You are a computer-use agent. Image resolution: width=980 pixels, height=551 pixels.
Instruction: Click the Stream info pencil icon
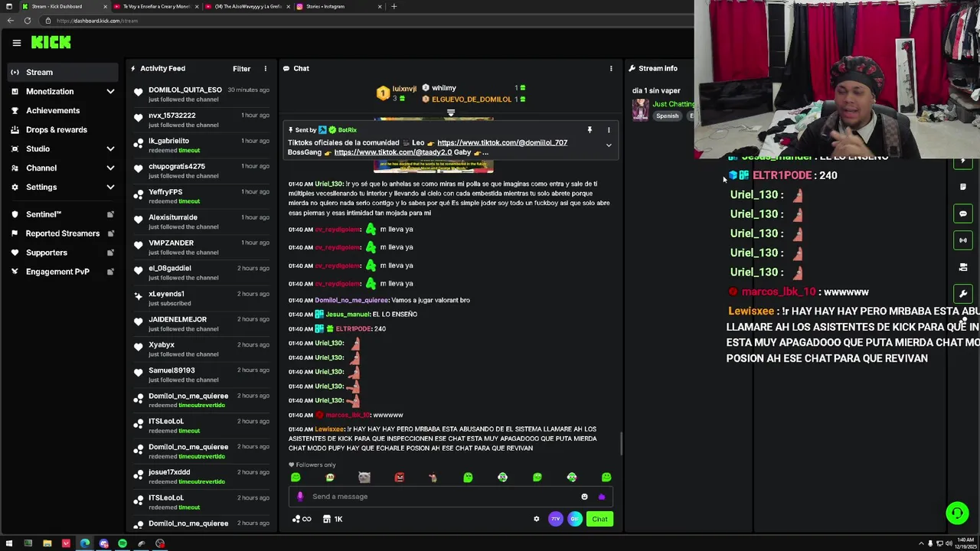click(x=632, y=69)
